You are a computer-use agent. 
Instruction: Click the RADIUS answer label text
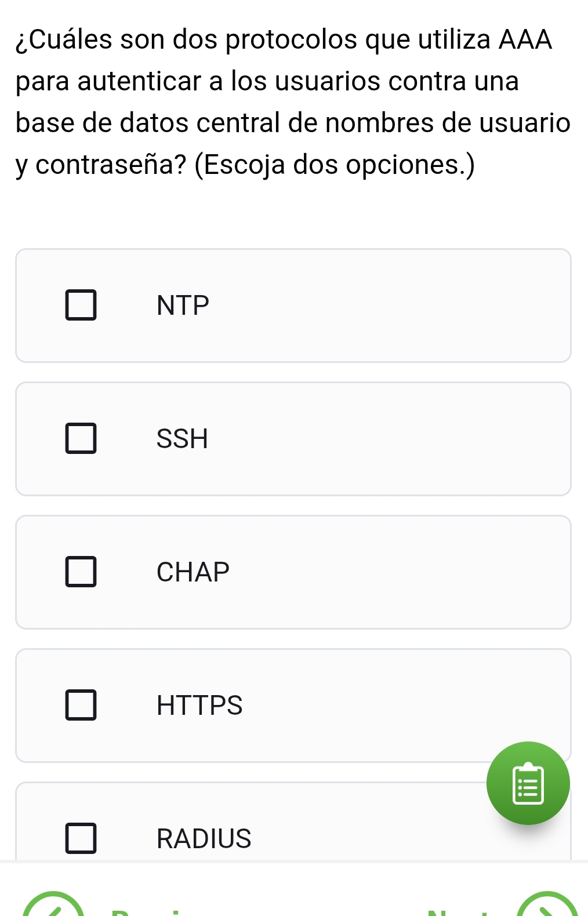pyautogui.click(x=204, y=839)
